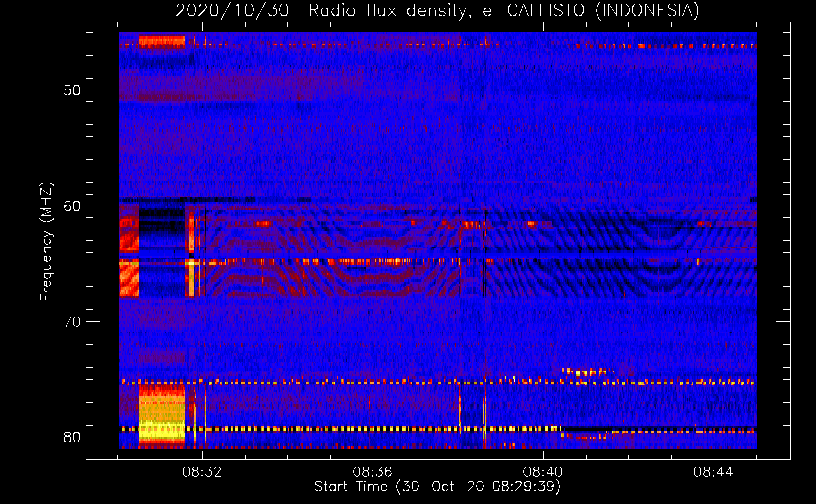Click the 50 frequency tick label

(73, 90)
